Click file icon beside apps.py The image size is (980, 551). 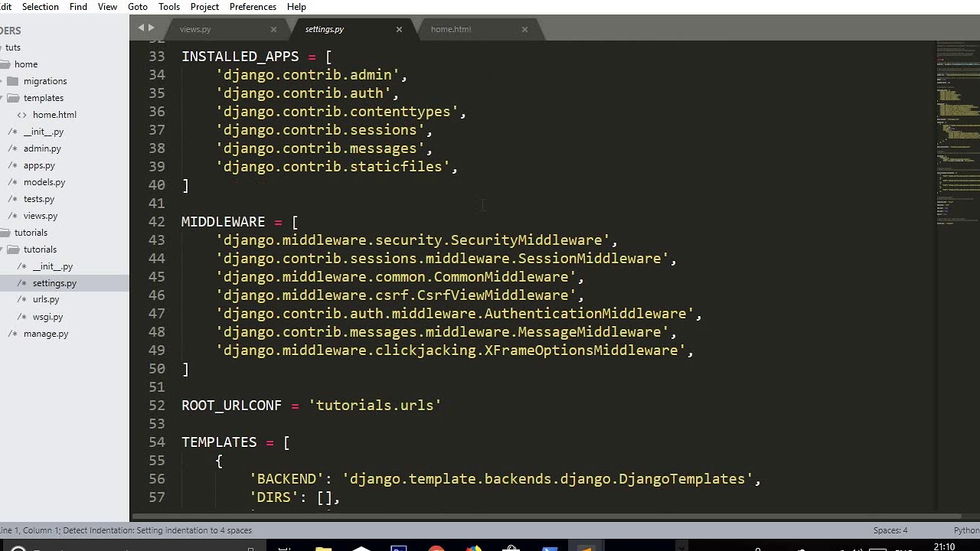pos(12,165)
